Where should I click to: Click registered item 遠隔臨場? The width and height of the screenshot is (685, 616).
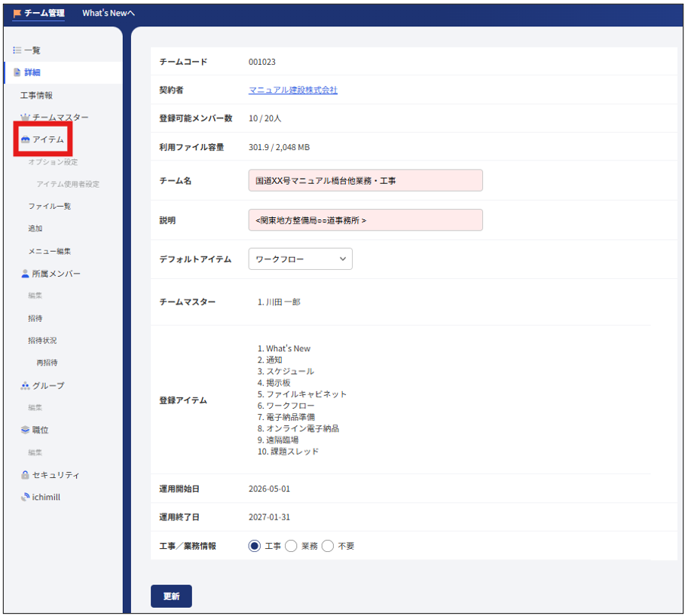[282, 440]
